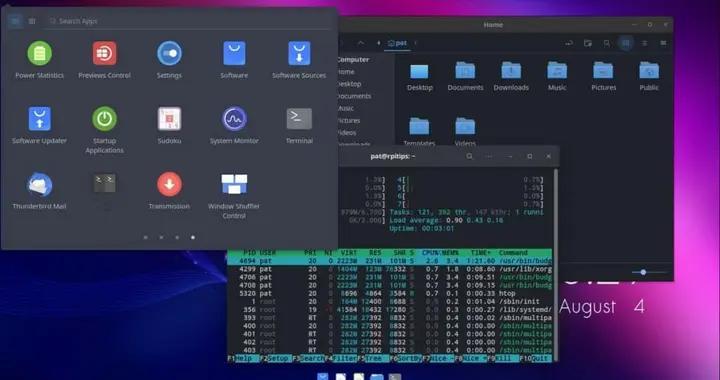Sort htop by MEM% column header
Image resolution: width=720 pixels, height=380 pixels.
(x=450, y=253)
